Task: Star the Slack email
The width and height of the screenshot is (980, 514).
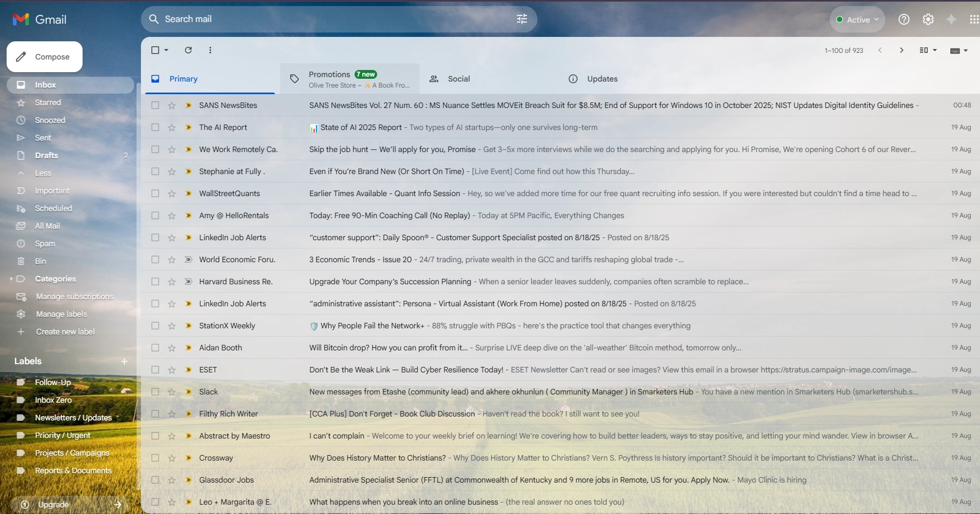Action: click(172, 392)
